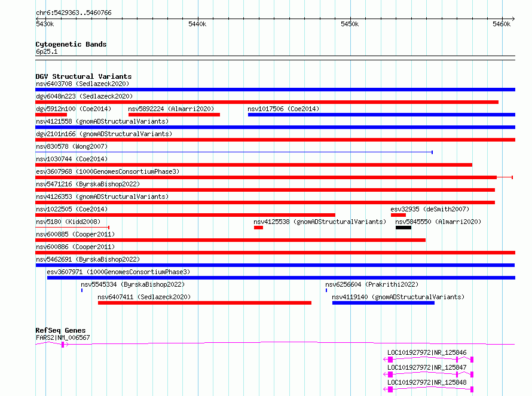Click the blue nsv4119140 (gnomADStructuralVariants) bar

click(x=383, y=303)
